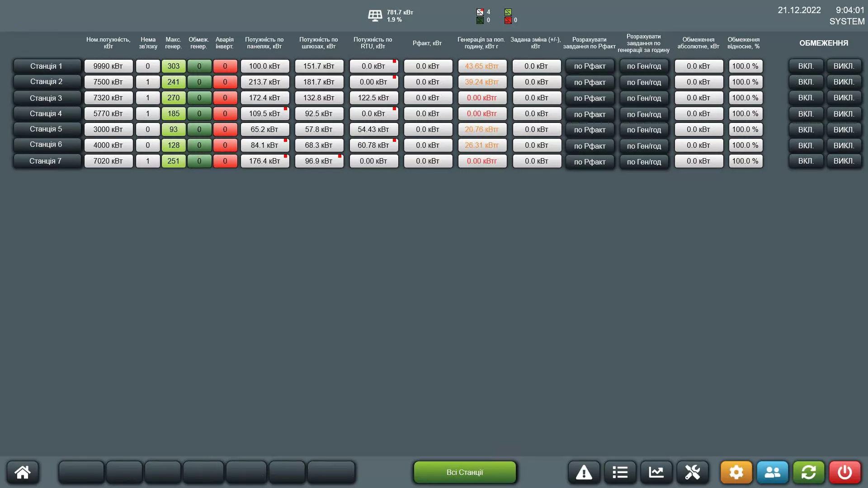Image resolution: width=868 pixels, height=488 pixels.
Task: Click 'по Ген/год' for Станція 1
Action: click(x=644, y=66)
